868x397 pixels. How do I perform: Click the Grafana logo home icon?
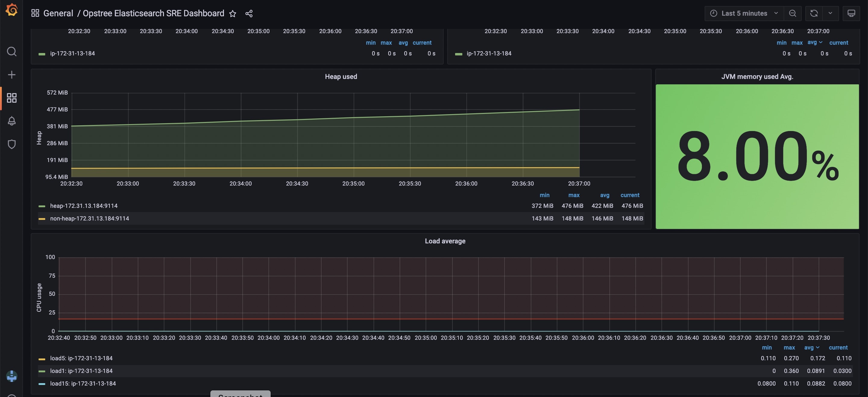11,10
